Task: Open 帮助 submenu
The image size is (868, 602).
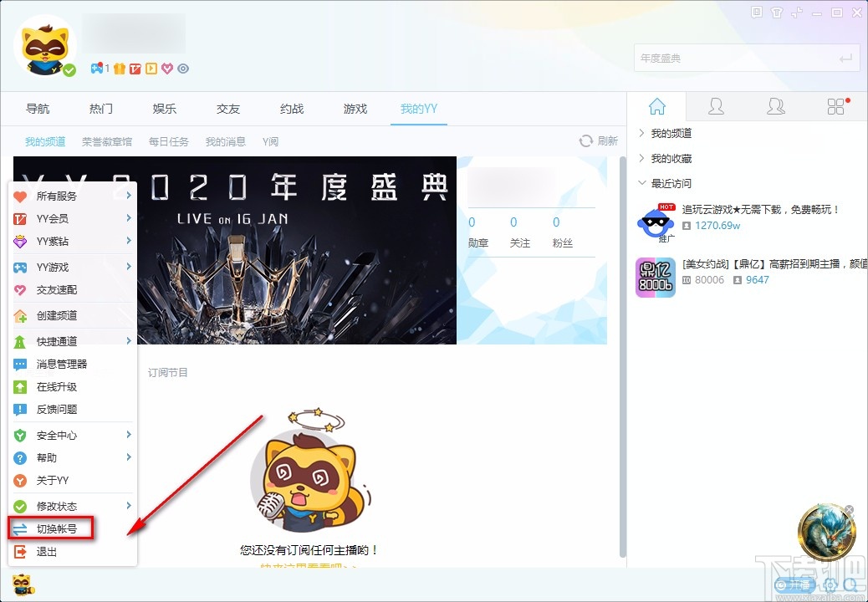Action: pos(73,458)
